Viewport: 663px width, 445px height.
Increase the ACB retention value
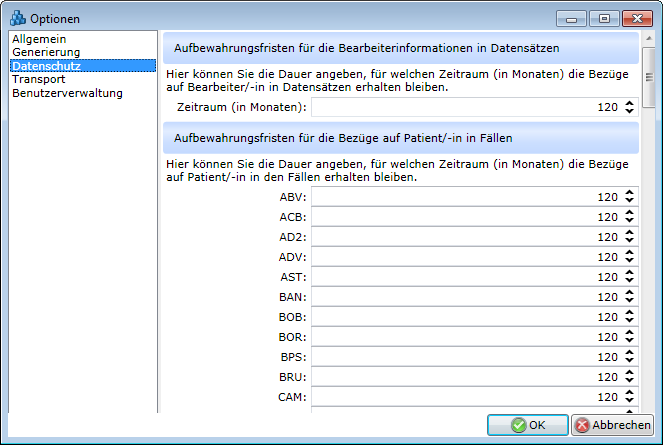pyautogui.click(x=629, y=213)
